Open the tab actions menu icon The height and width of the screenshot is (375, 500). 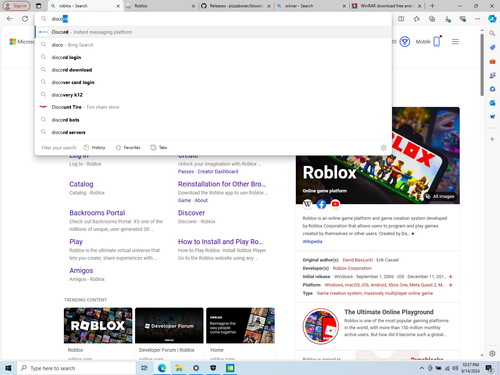pyautogui.click(x=39, y=6)
